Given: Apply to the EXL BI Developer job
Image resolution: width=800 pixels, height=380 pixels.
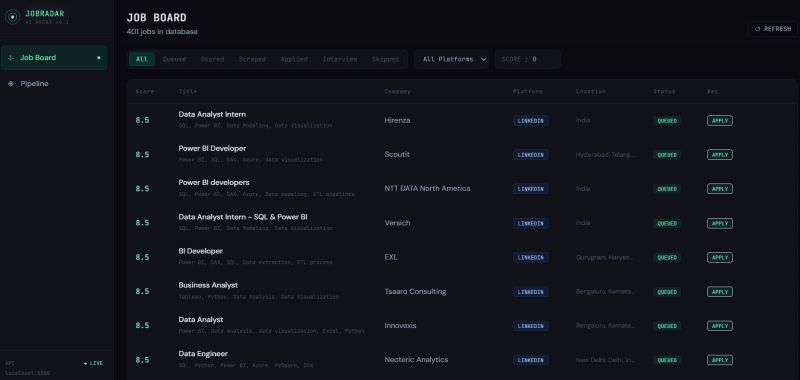Looking at the screenshot, I should point(719,258).
